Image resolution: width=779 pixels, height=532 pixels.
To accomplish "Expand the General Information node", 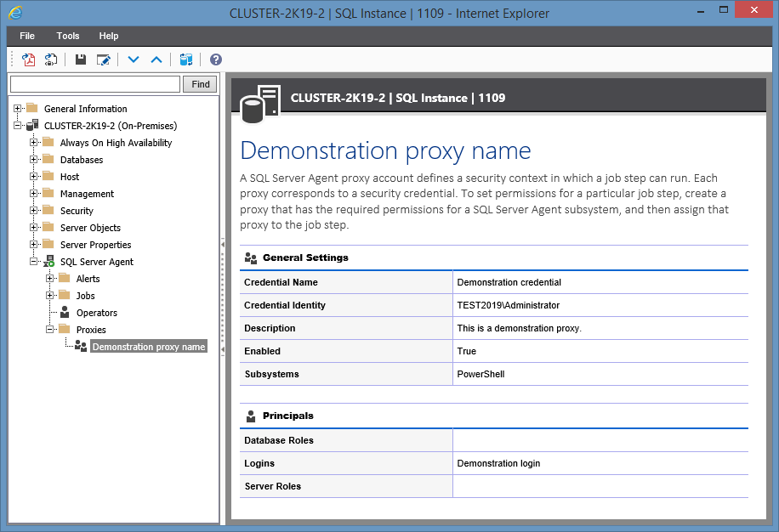I will coord(18,109).
